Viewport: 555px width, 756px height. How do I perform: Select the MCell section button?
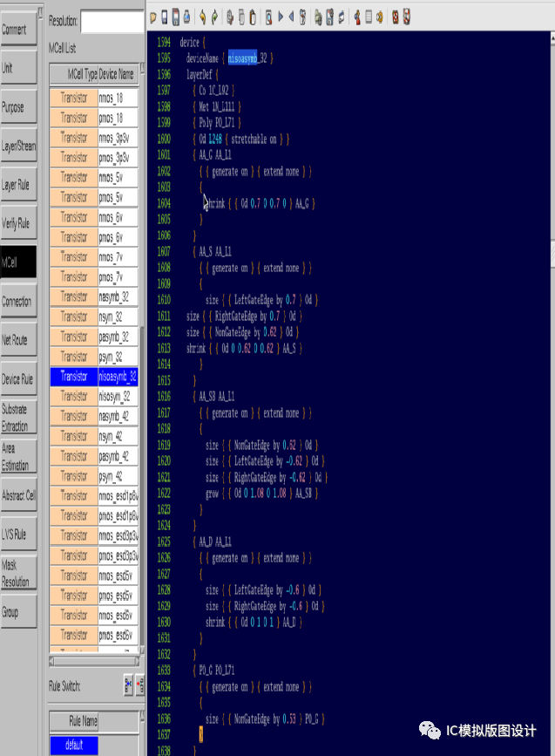pyautogui.click(x=18, y=262)
